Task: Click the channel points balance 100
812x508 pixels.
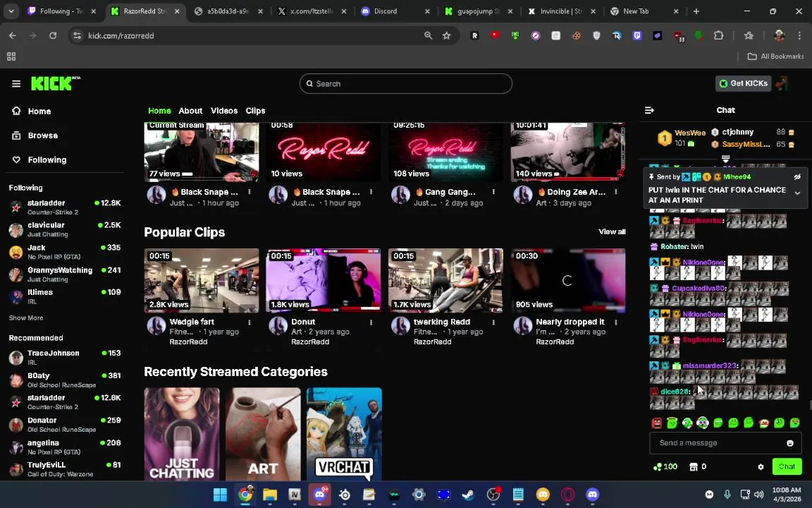Action: pyautogui.click(x=665, y=466)
